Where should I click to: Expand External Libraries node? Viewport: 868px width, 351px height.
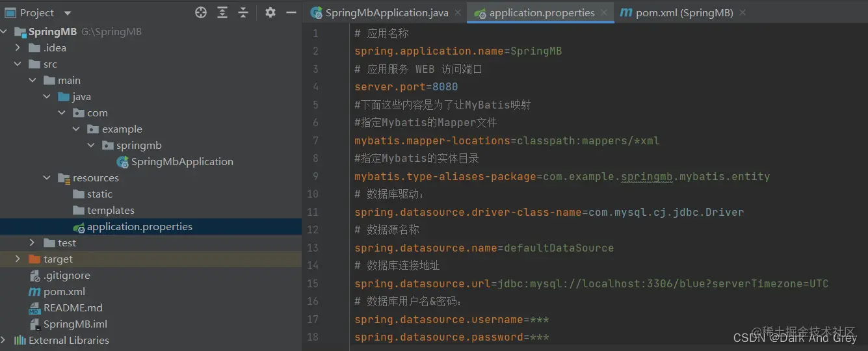(x=5, y=341)
